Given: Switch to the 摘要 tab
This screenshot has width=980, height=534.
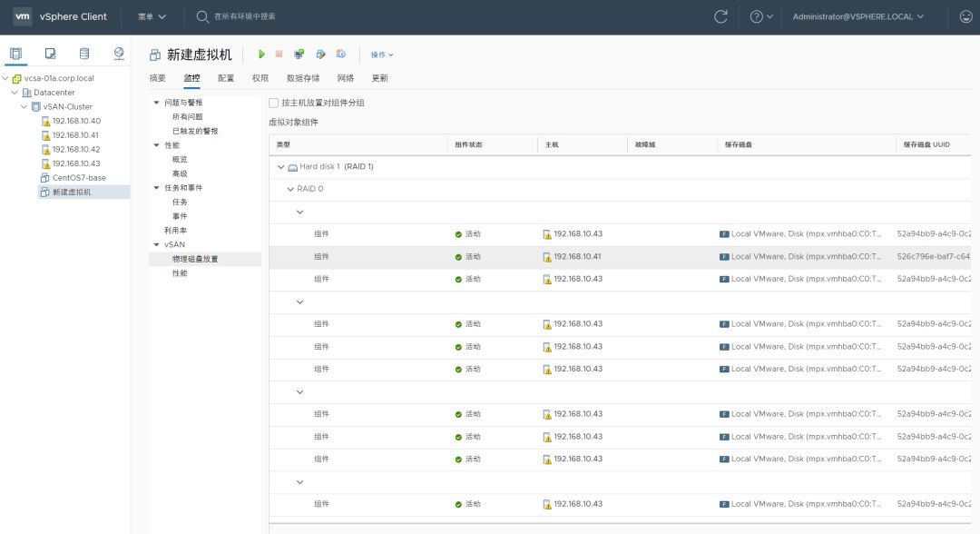Looking at the screenshot, I should pyautogui.click(x=158, y=78).
